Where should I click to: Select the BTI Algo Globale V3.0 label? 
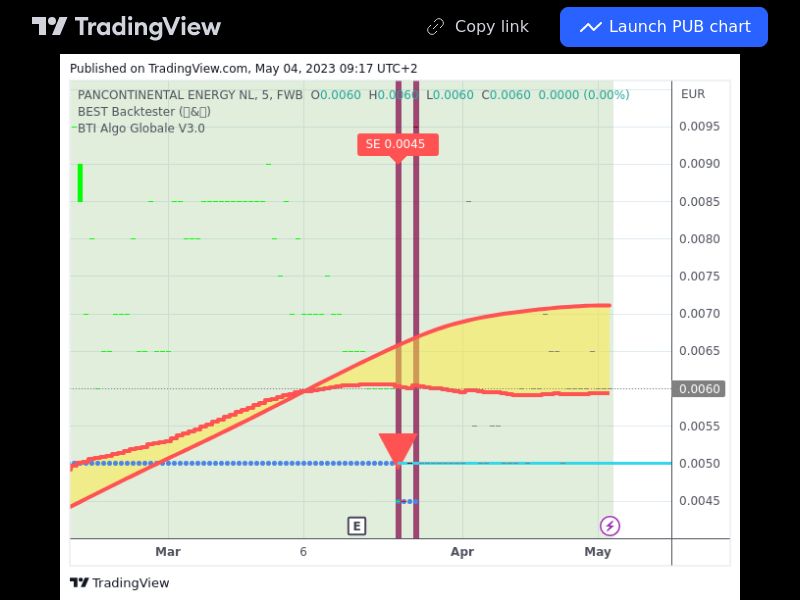click(x=141, y=128)
